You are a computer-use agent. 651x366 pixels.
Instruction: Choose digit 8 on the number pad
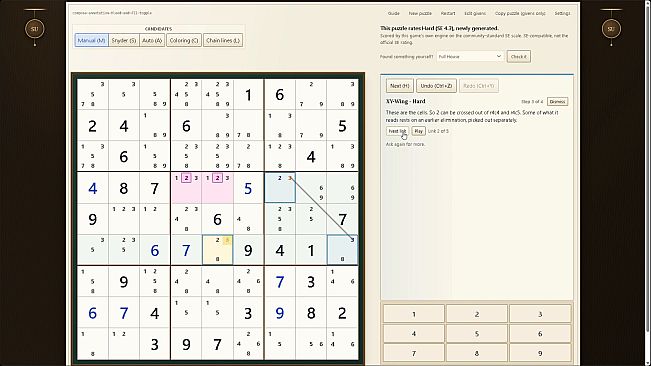tap(477, 354)
